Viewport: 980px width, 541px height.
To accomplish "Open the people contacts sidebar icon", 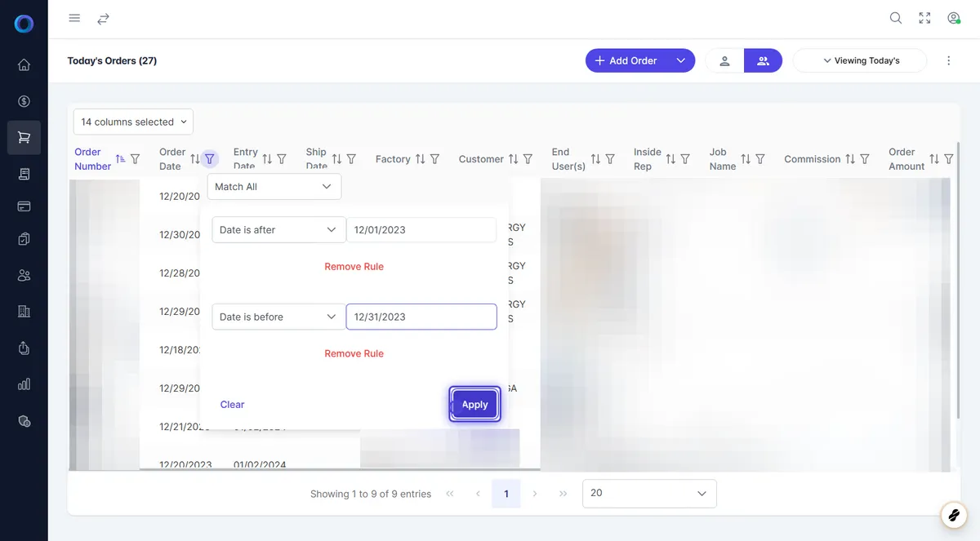I will 24,276.
